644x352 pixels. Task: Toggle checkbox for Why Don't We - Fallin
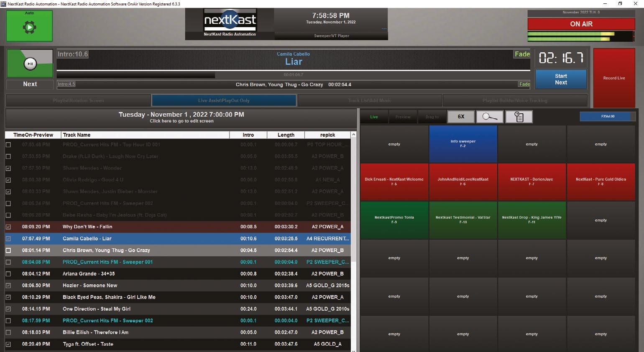tap(8, 227)
